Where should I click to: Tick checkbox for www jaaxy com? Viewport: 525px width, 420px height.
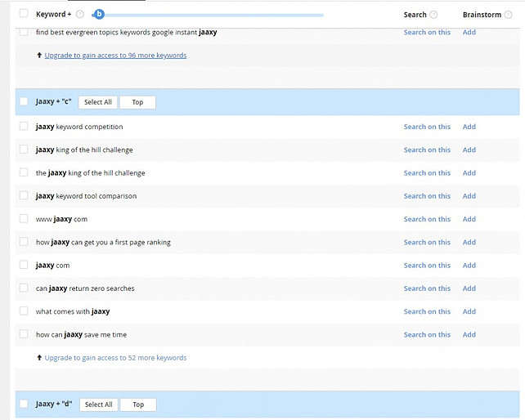24,218
